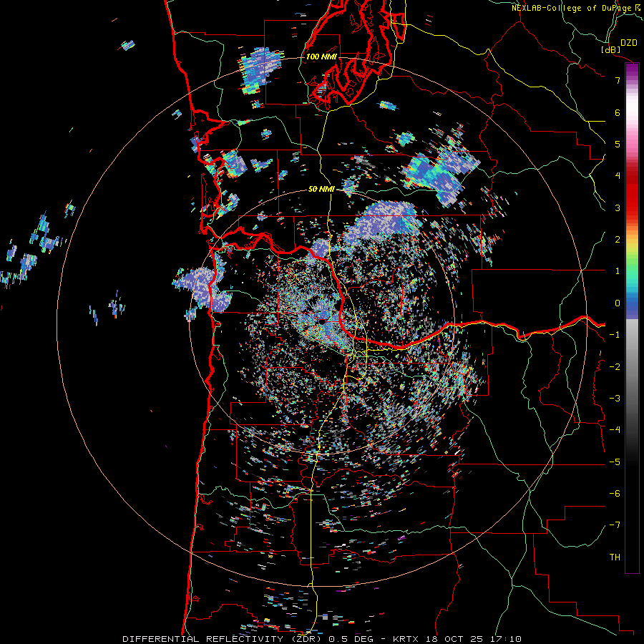Click the 3 value on color scale
The width and height of the screenshot is (644, 644).
618,208
